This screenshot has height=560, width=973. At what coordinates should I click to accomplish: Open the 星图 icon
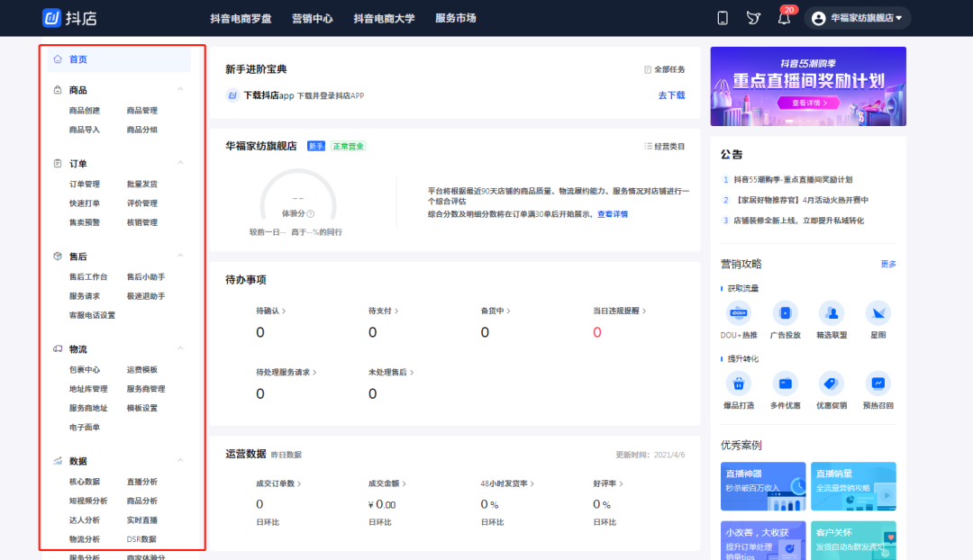pos(878,313)
